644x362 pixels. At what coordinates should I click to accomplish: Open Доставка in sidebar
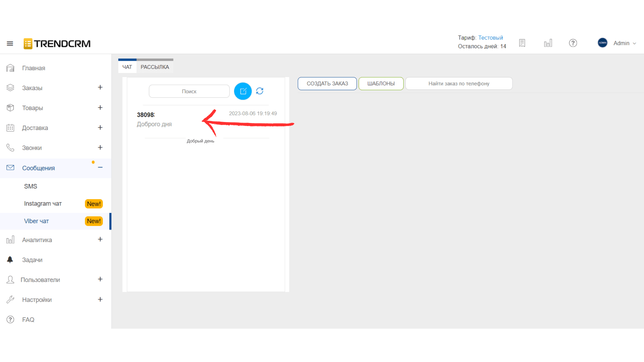point(35,128)
